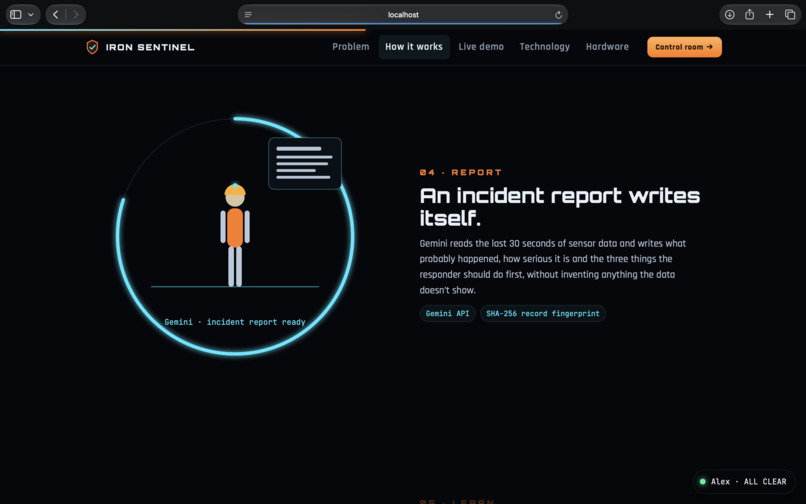
Task: Click the page scroll progress bar
Action: click(182, 30)
